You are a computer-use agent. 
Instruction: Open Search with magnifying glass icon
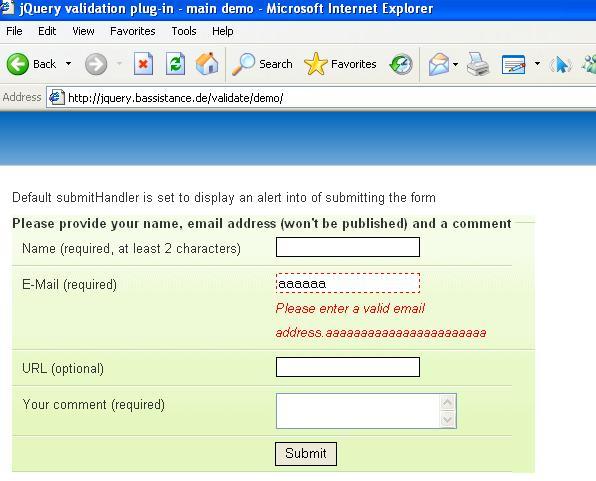tap(243, 64)
